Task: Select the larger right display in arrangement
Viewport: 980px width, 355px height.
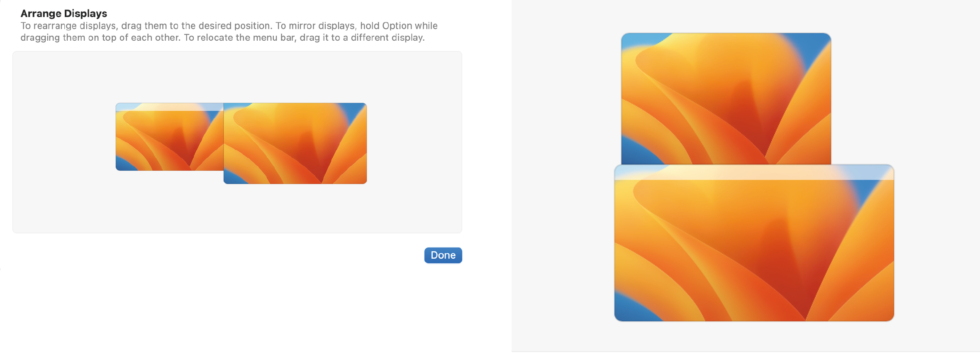Action: point(295,143)
